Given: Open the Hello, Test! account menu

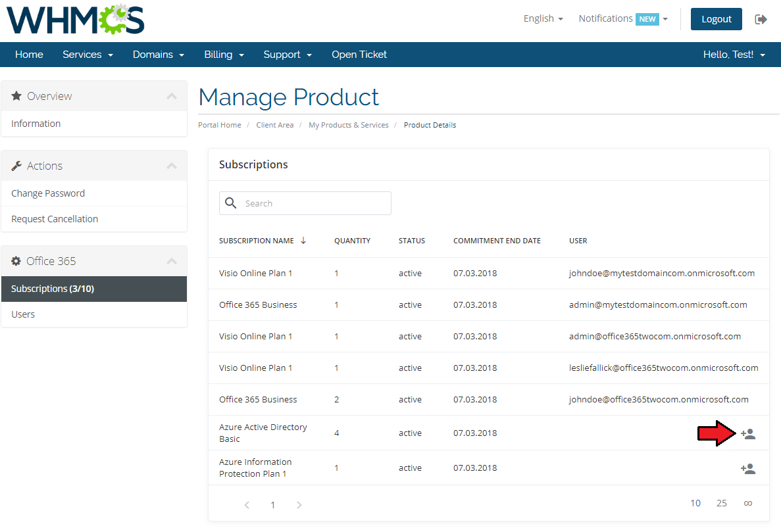Looking at the screenshot, I should coord(734,54).
